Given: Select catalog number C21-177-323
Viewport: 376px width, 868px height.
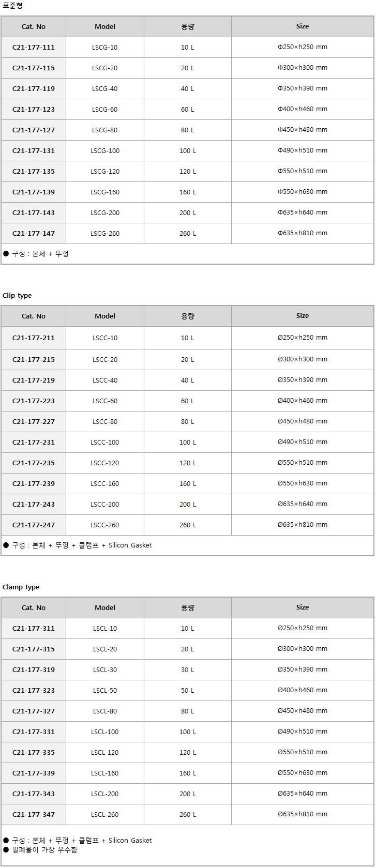Looking at the screenshot, I should [34, 691].
